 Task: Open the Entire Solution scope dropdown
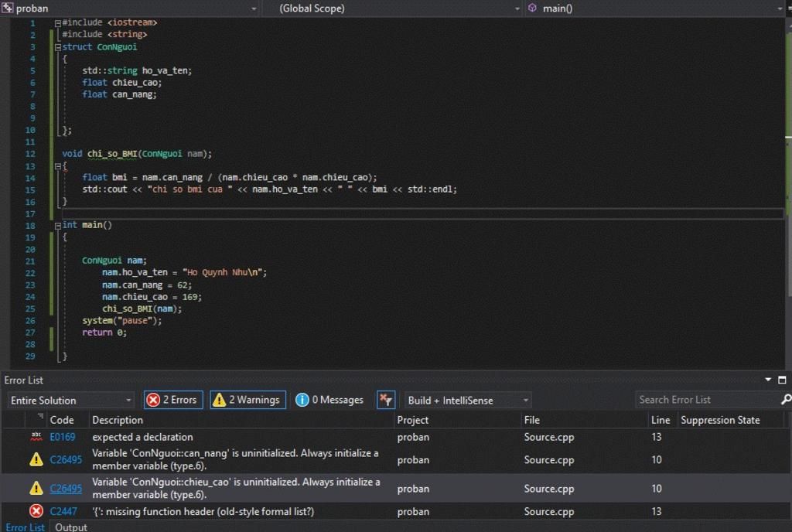point(70,401)
